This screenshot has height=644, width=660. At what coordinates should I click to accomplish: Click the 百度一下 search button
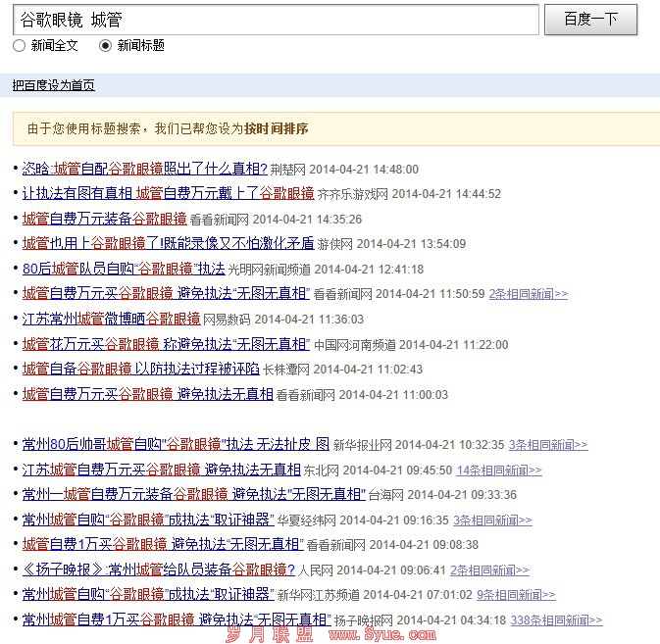point(590,20)
